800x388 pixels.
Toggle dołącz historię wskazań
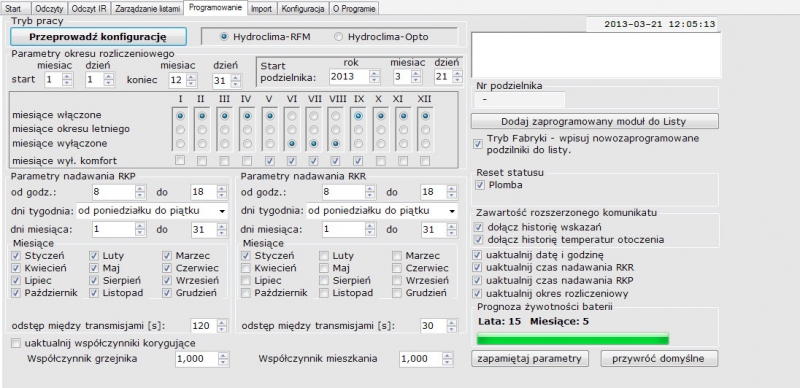(x=478, y=227)
